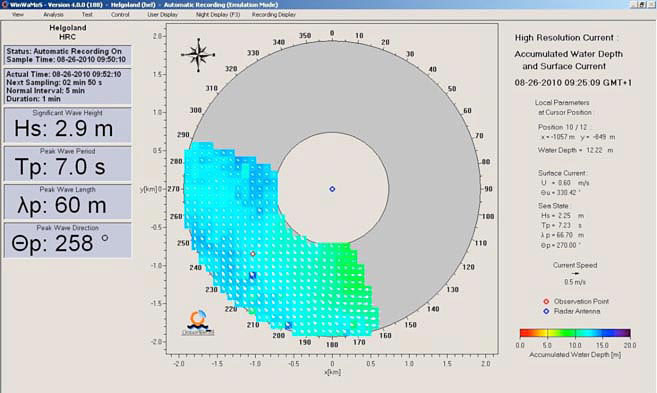Open the View menu
This screenshot has width=657, height=393.
coord(18,14)
